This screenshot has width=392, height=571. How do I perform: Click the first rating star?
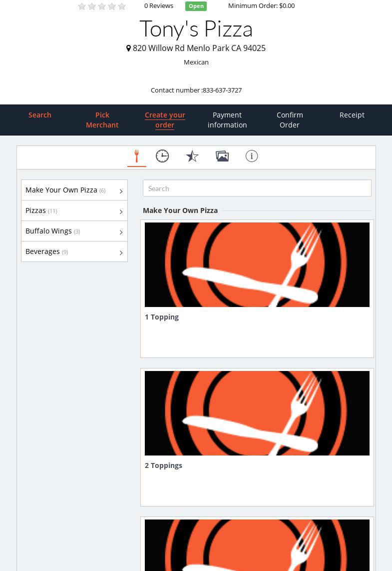[x=82, y=6]
